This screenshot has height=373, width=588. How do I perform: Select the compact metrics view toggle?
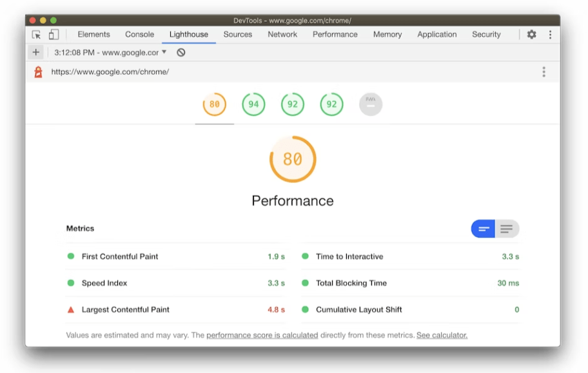coord(484,229)
